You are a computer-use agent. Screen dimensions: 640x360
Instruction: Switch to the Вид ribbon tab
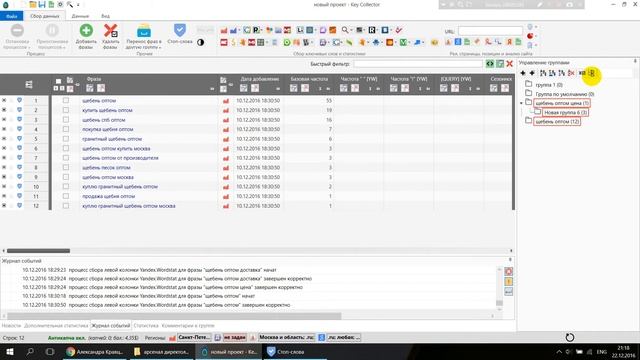tap(105, 16)
